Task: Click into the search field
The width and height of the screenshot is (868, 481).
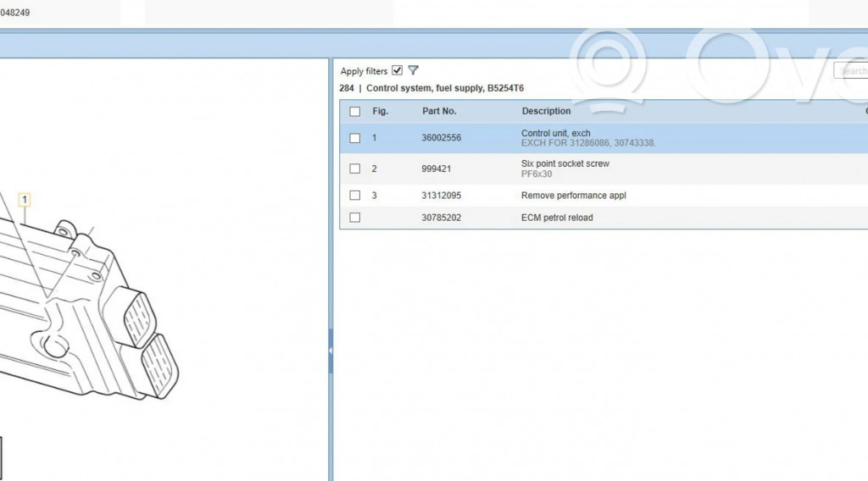Action: [850, 71]
